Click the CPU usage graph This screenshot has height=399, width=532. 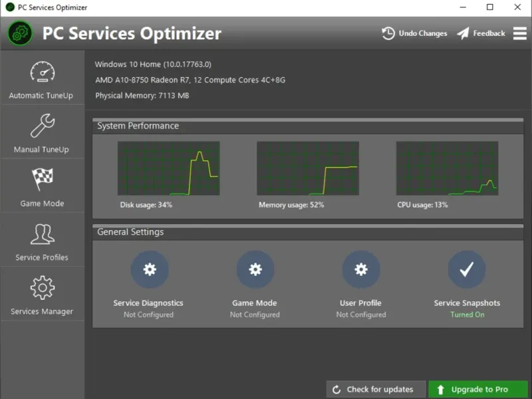(x=447, y=168)
